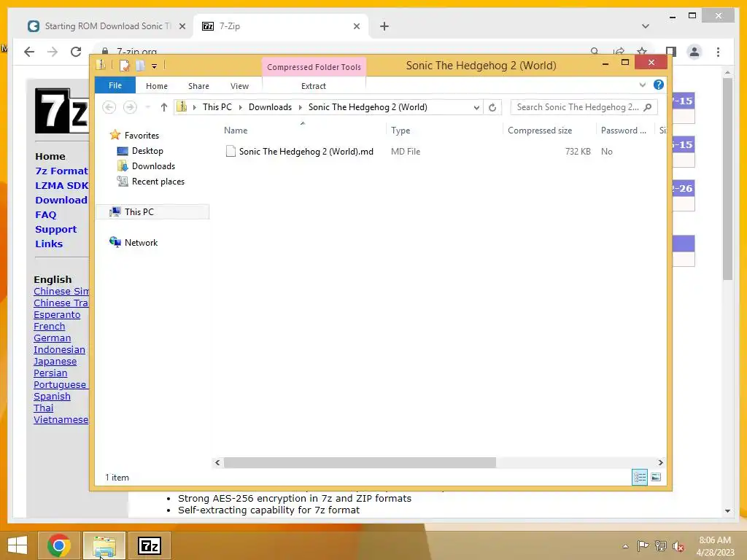Click the New folder icon in quick access toolbar
Image resolution: width=747 pixels, height=560 pixels.
coord(140,65)
